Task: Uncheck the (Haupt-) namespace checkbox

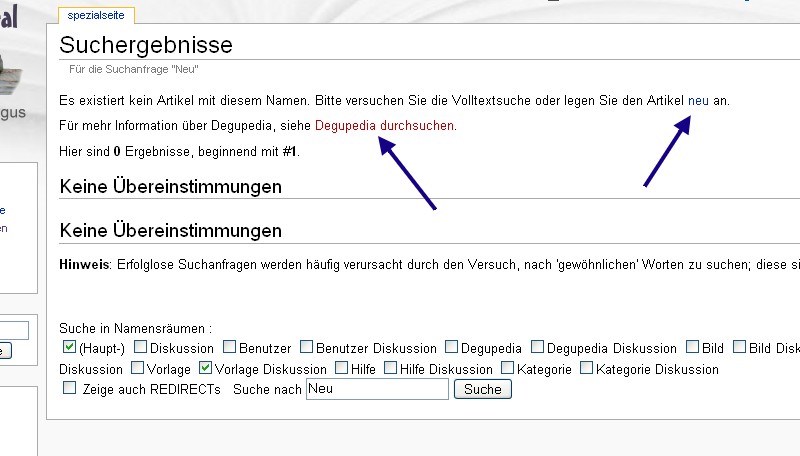Action: point(69,348)
